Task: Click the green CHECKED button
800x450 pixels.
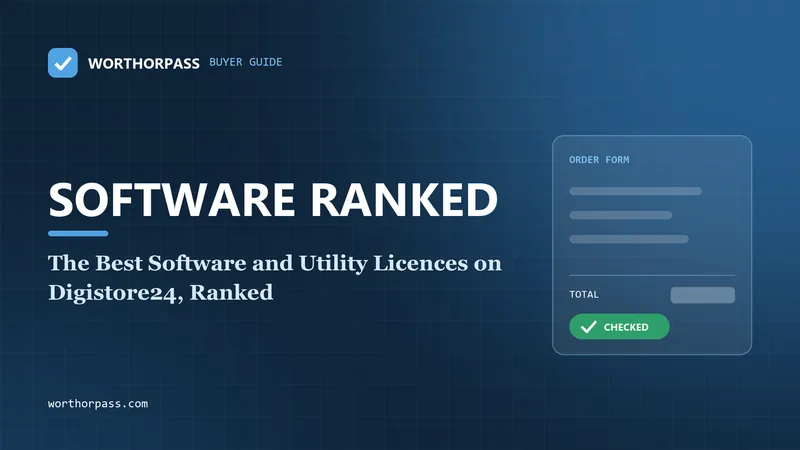Action: click(619, 327)
